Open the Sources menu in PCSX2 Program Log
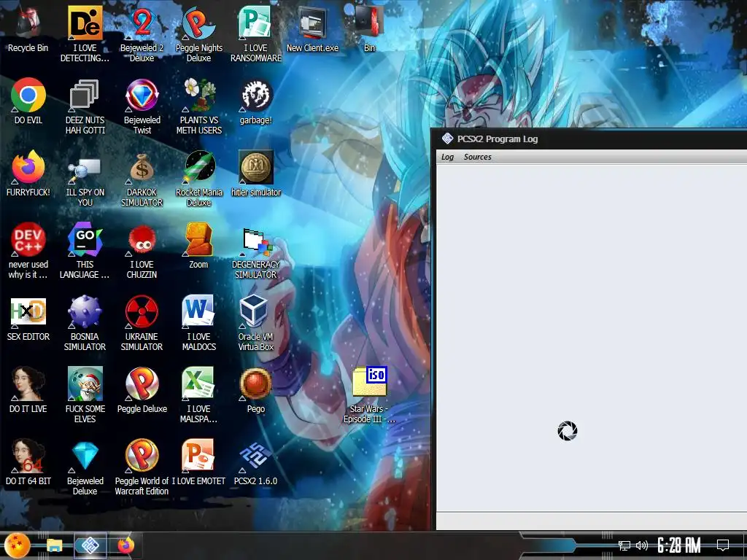 [477, 157]
